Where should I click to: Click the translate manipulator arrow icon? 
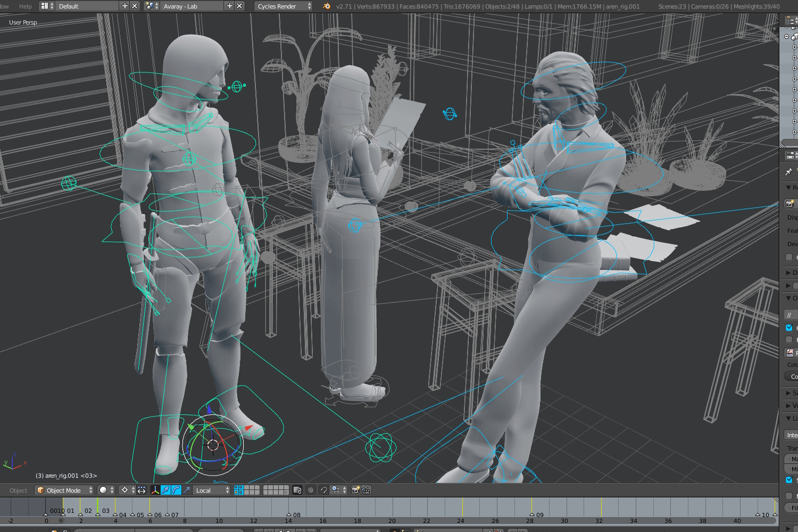point(165,490)
